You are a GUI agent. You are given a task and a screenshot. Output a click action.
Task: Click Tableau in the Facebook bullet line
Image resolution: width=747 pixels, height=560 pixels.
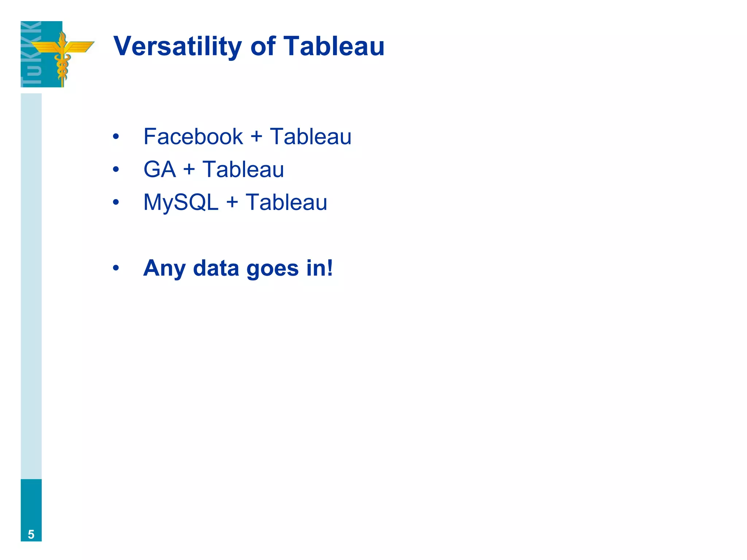[x=311, y=137]
